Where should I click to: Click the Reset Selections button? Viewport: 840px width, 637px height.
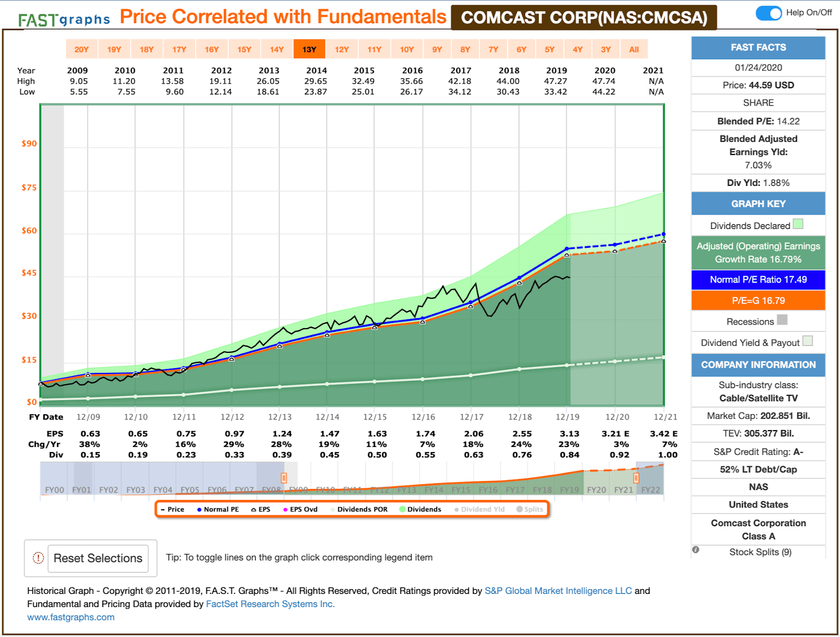coord(98,558)
